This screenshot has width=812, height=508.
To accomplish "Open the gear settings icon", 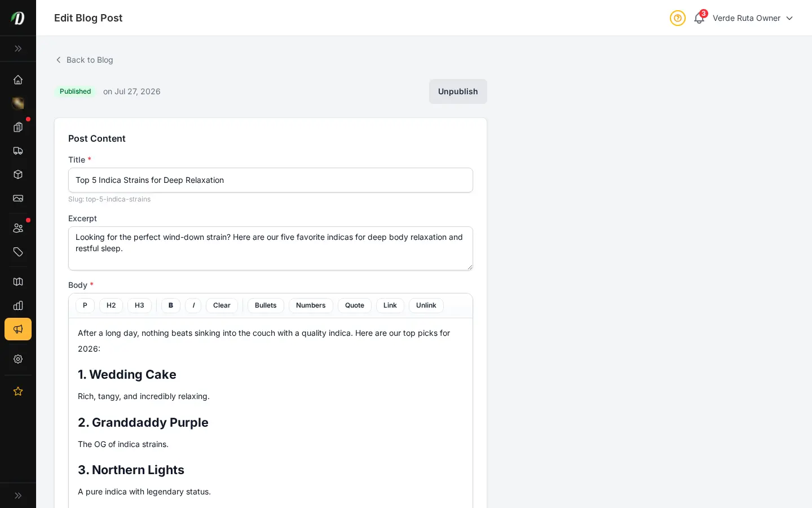I will (18, 359).
